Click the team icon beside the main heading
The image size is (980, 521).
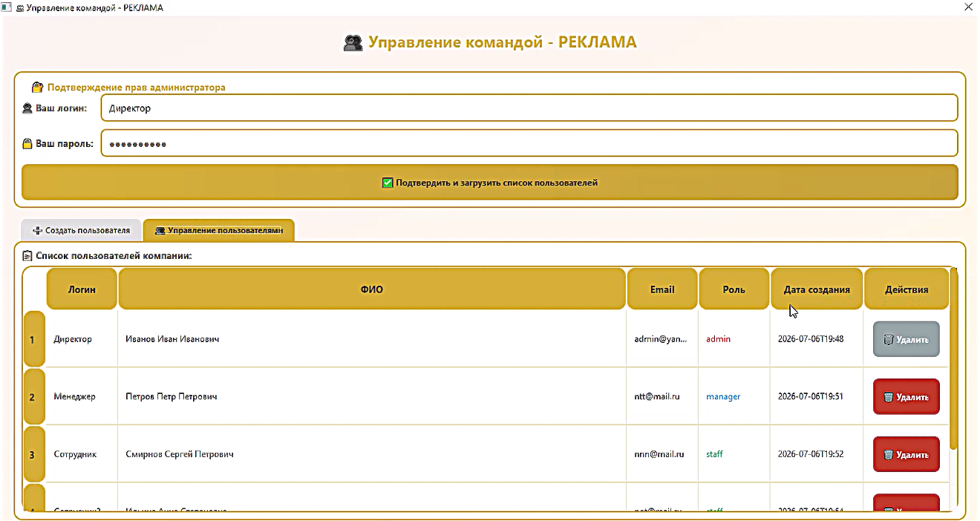tap(353, 42)
